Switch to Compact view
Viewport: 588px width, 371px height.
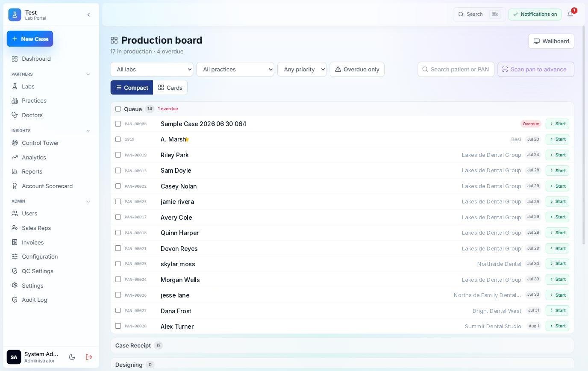132,88
